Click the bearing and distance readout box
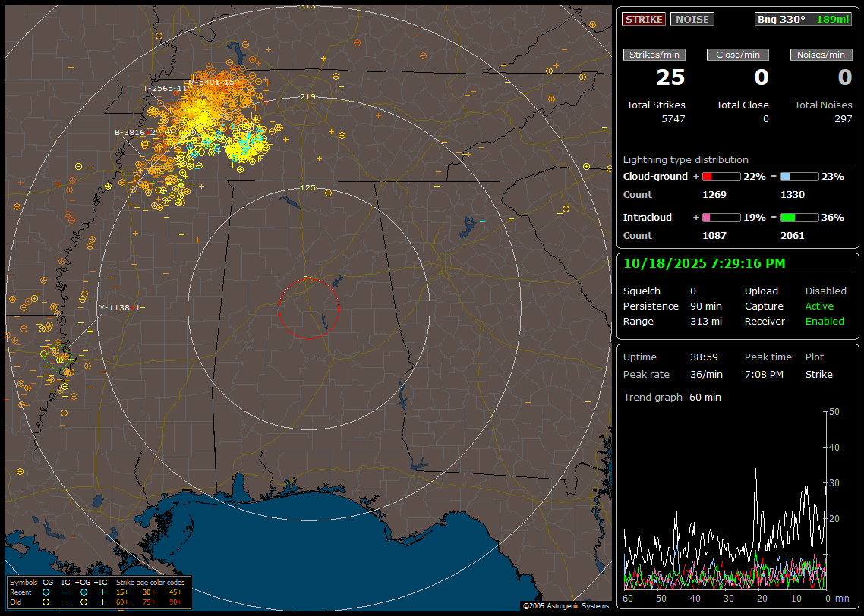 803,19
